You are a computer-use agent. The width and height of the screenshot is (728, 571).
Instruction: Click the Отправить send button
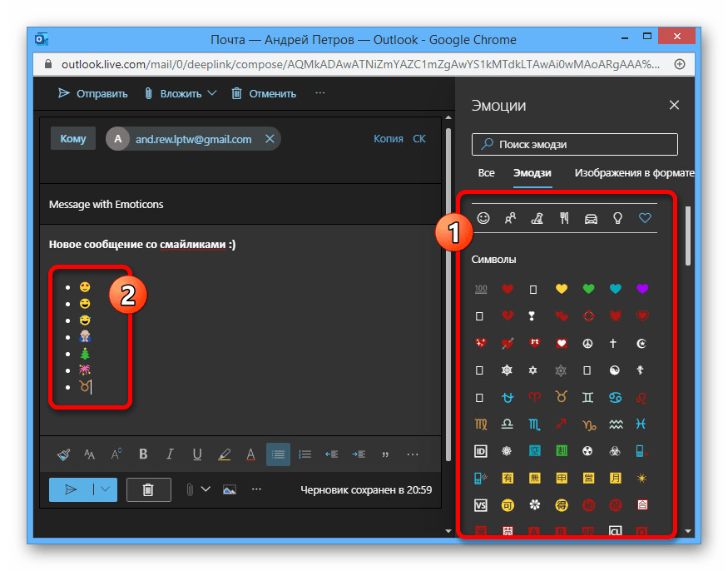coord(92,93)
